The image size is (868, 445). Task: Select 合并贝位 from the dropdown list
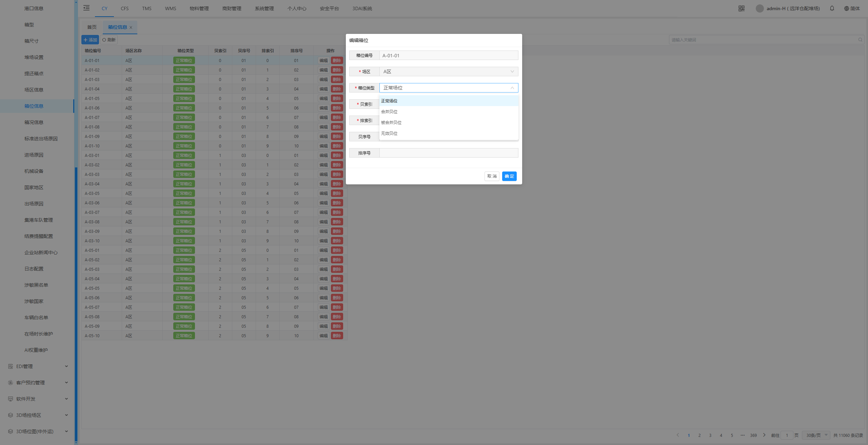click(x=389, y=112)
